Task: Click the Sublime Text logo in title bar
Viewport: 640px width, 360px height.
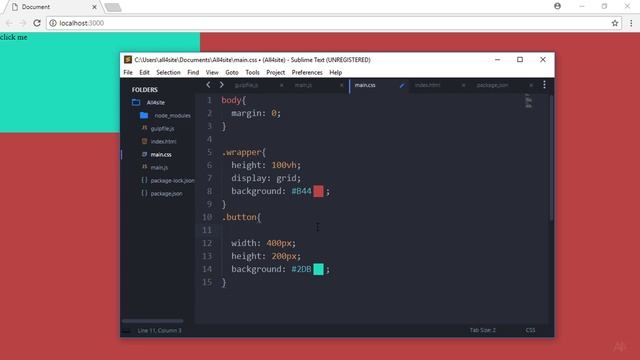Action: (128, 60)
